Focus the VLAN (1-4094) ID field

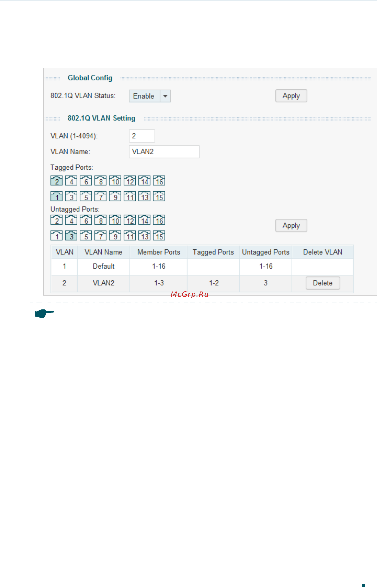point(142,136)
